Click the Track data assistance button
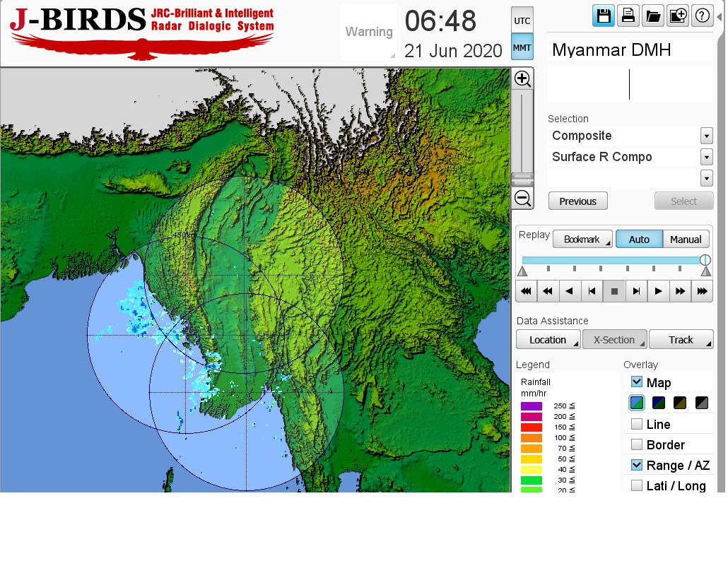728x573 pixels. click(x=681, y=340)
